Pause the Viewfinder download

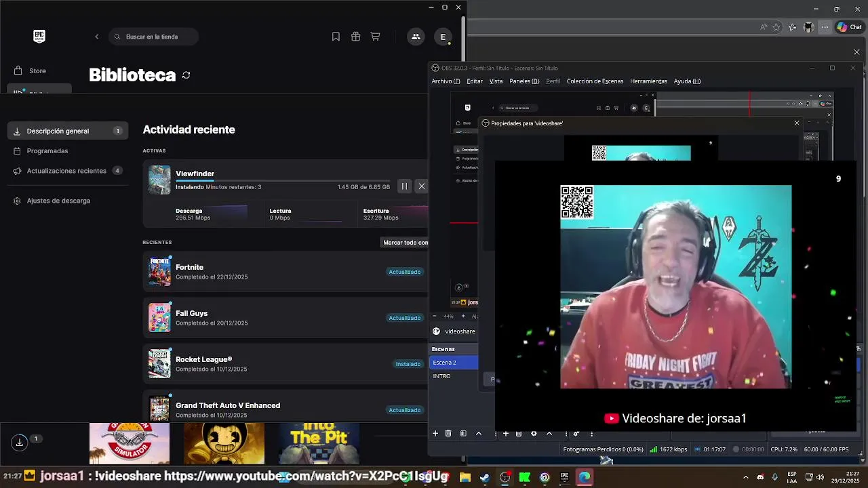404,186
